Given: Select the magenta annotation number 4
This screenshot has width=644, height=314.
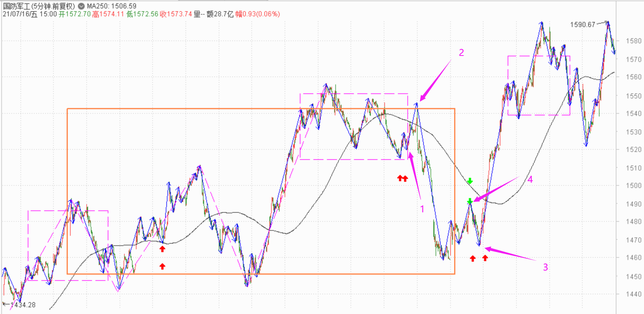Looking at the screenshot, I should pyautogui.click(x=530, y=180).
